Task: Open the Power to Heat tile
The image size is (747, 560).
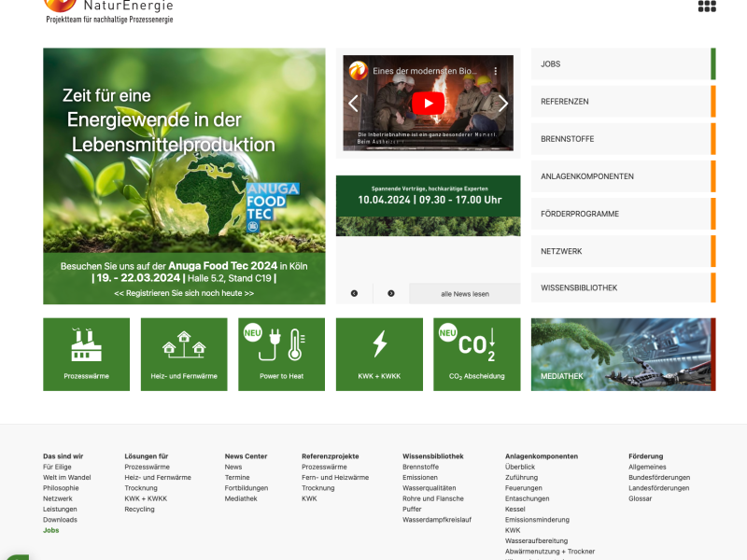Action: 282,355
